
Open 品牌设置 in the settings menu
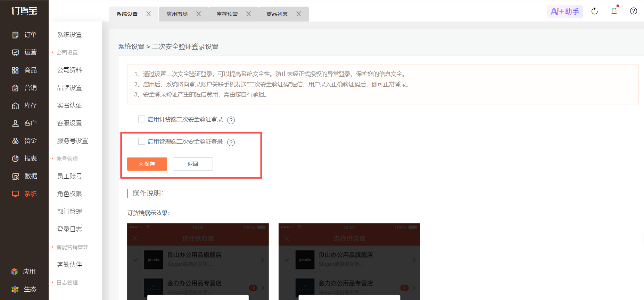(x=69, y=88)
